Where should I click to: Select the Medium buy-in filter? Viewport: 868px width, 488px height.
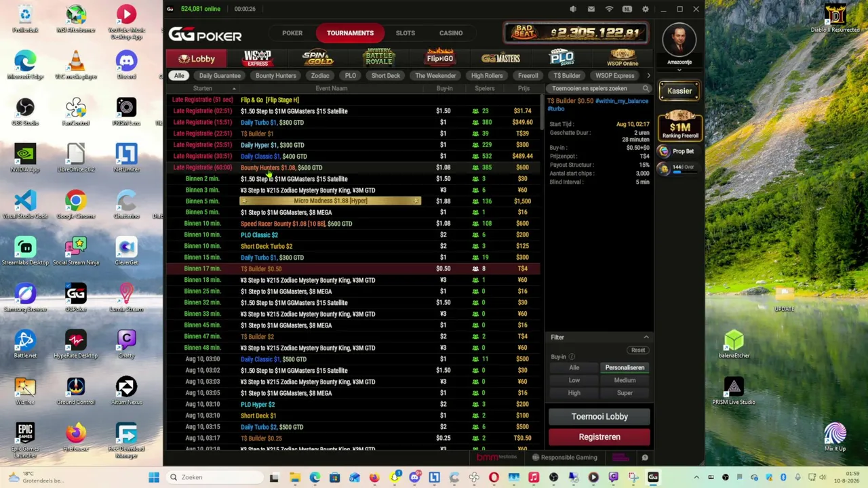625,381
